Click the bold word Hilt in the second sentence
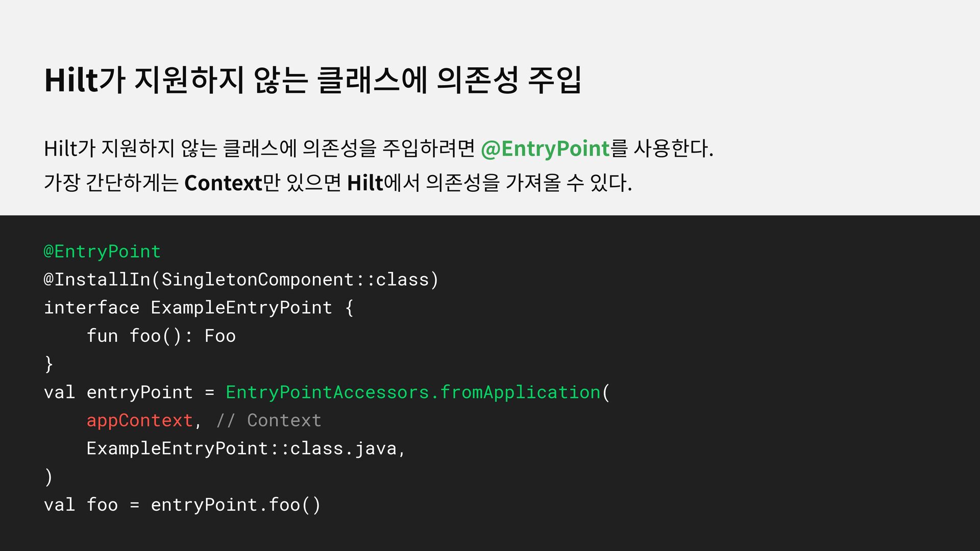Image resolution: width=980 pixels, height=551 pixels. [364, 183]
